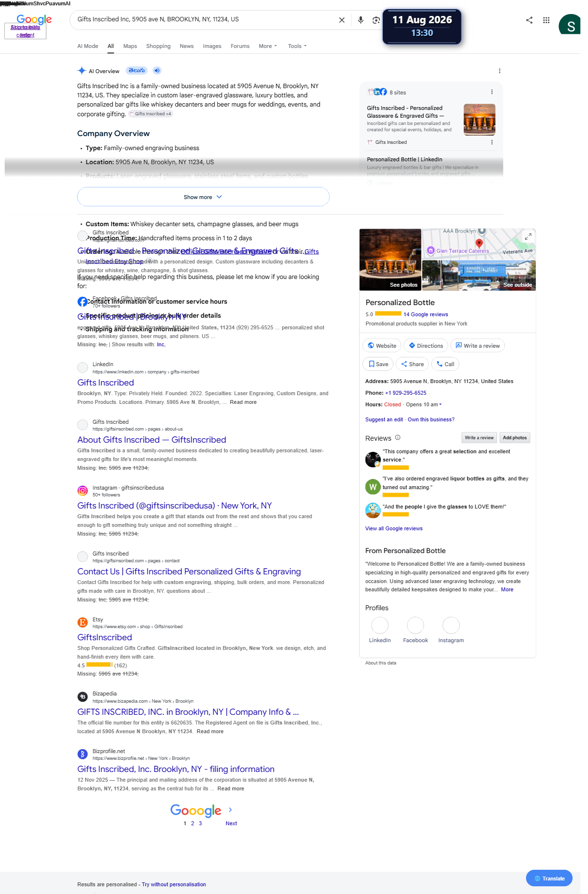Select the Telugu language chip in AI Overview
Image resolution: width=588 pixels, height=894 pixels.
coord(136,70)
